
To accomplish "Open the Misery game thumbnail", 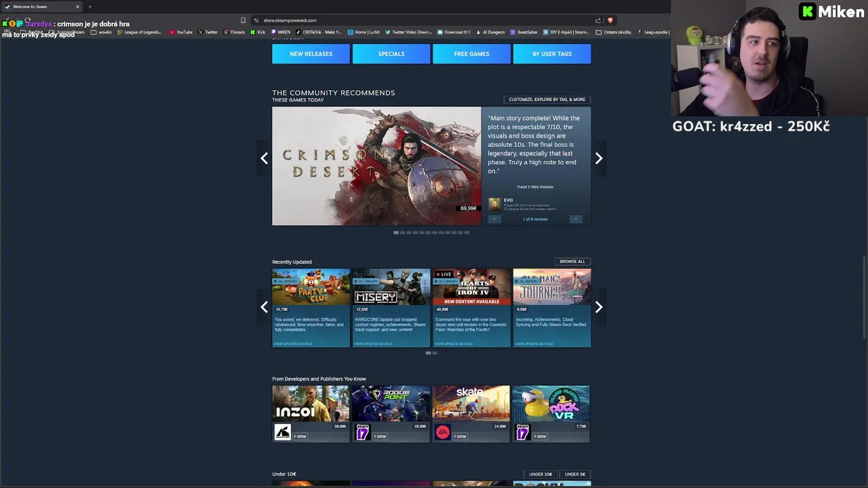I will pos(391,287).
